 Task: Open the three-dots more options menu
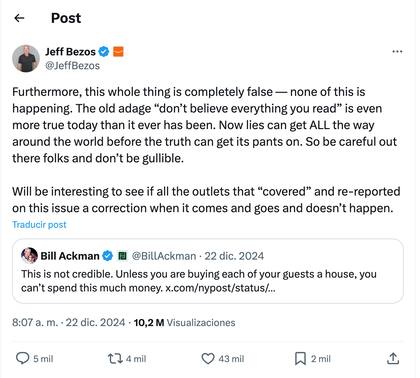397,52
